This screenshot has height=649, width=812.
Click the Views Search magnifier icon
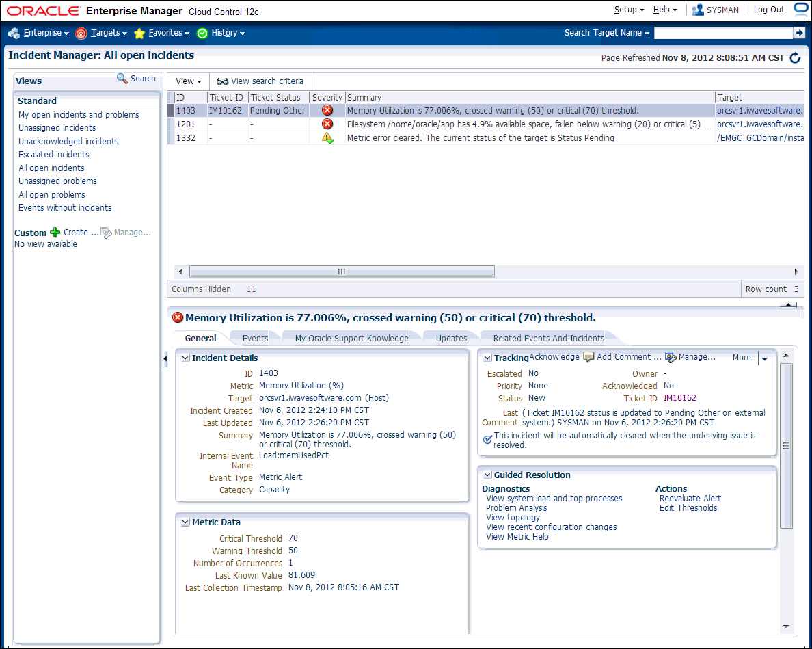click(122, 78)
